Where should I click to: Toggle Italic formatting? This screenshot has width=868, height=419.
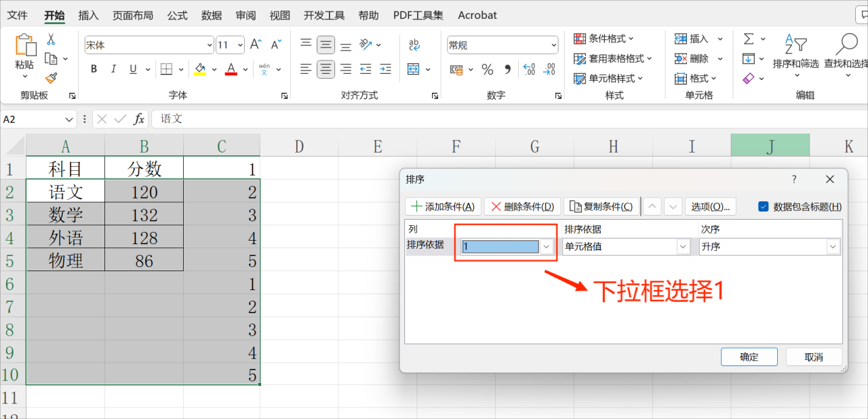click(x=113, y=68)
